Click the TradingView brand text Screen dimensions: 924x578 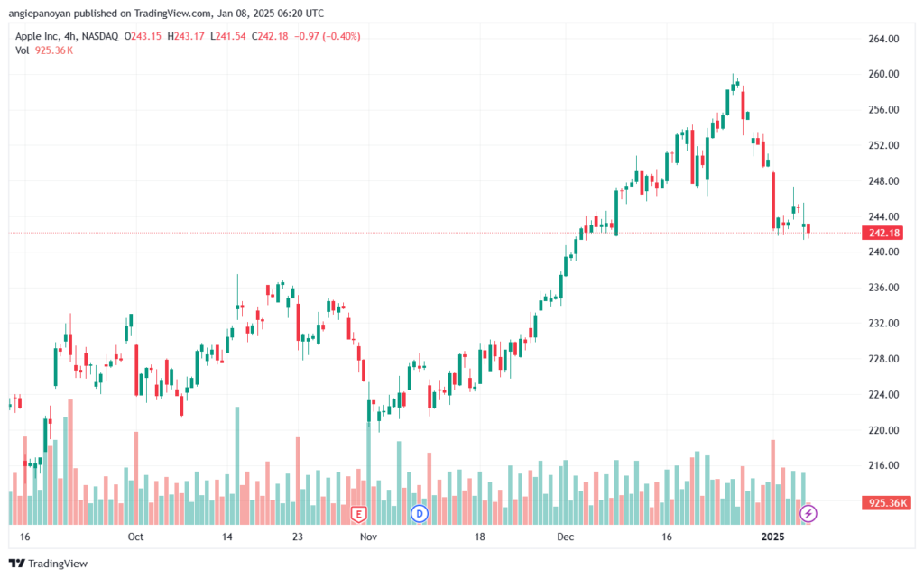(58, 564)
